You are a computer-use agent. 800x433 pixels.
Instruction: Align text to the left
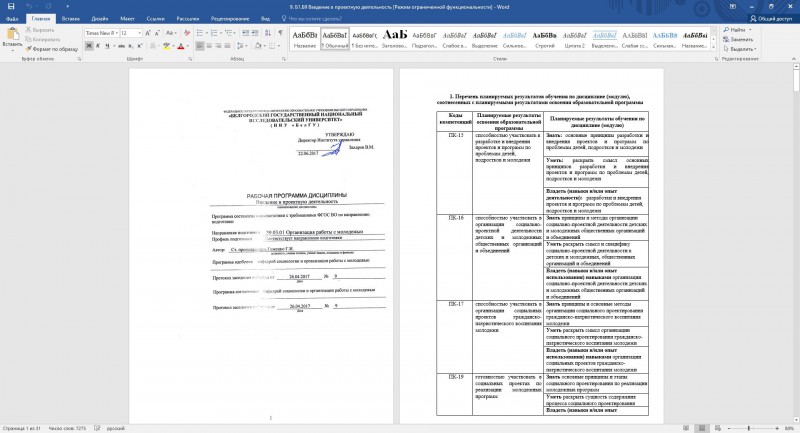pyautogui.click(x=200, y=46)
